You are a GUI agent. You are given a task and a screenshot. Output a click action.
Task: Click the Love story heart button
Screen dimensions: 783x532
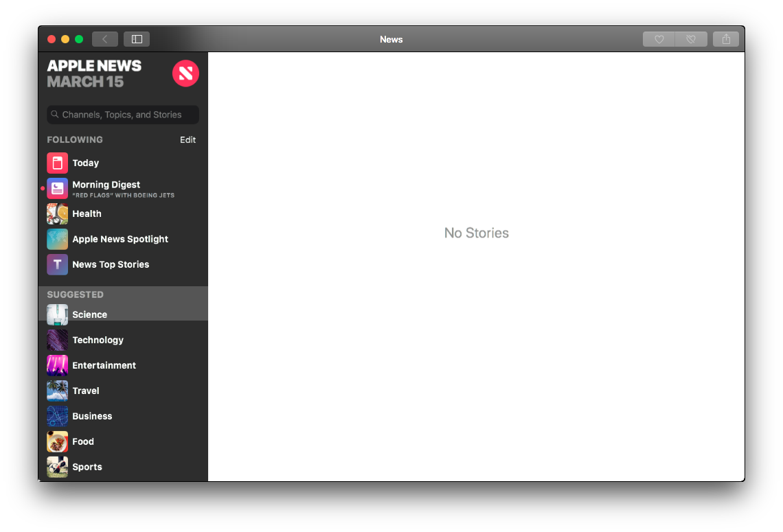coord(659,39)
